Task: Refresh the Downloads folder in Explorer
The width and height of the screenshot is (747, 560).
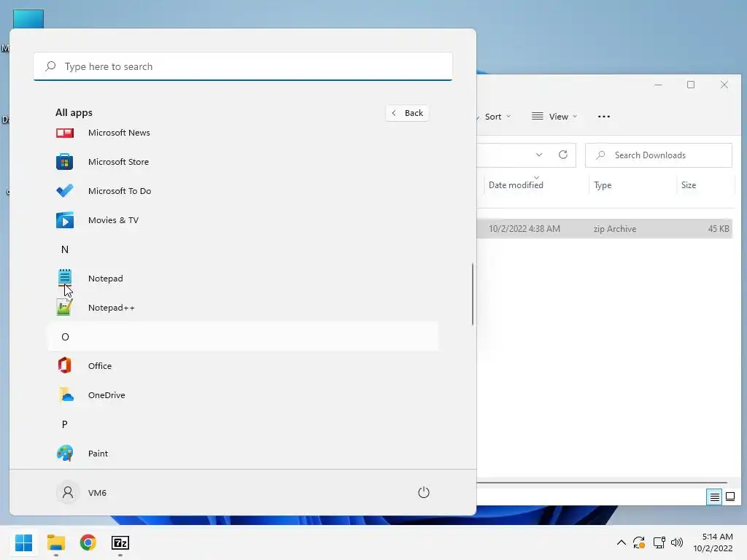Action: pos(563,155)
